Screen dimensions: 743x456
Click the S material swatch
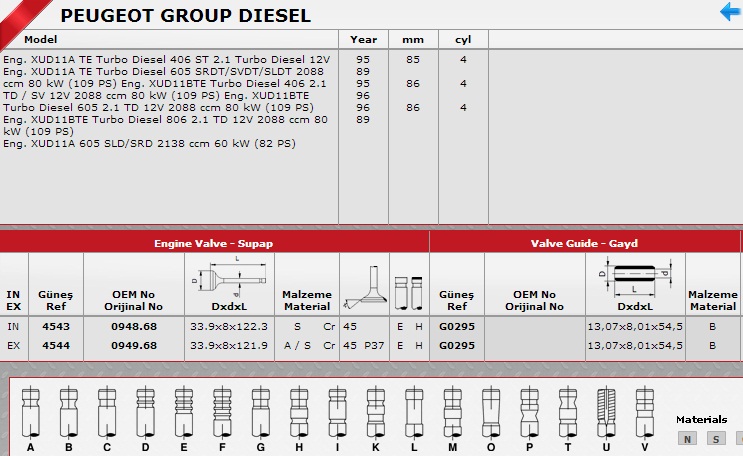coord(716,438)
